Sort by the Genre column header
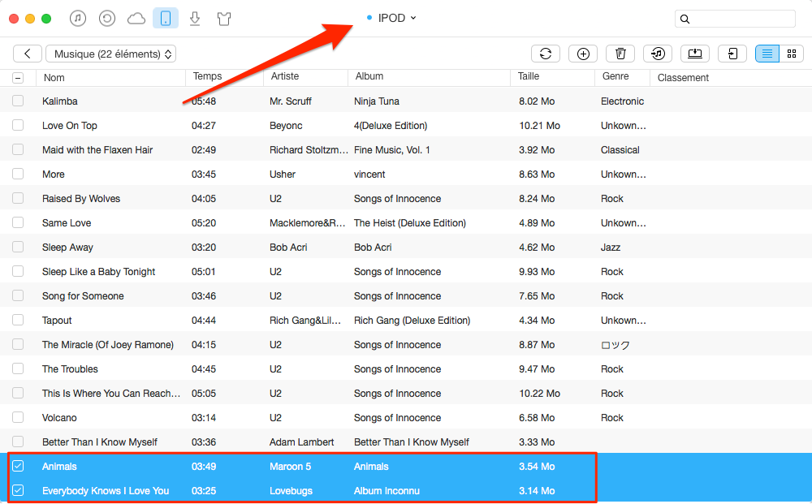Screen dimensions: 812x504 pyautogui.click(x=615, y=76)
